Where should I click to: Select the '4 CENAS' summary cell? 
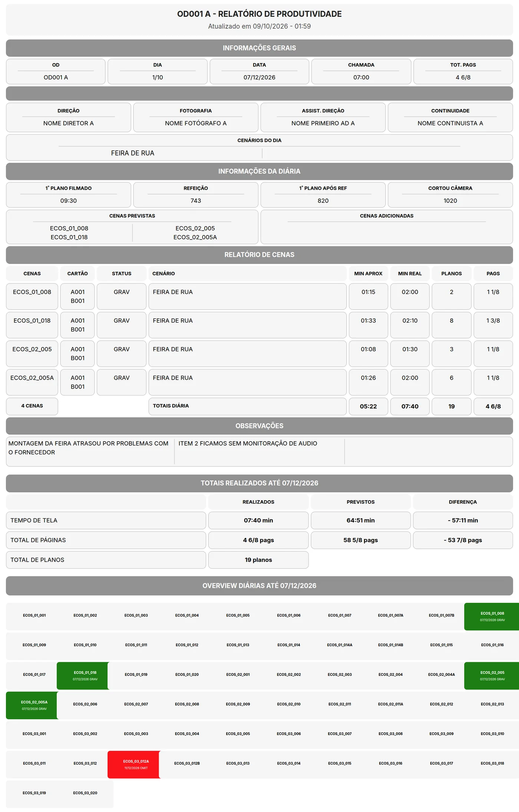32,406
